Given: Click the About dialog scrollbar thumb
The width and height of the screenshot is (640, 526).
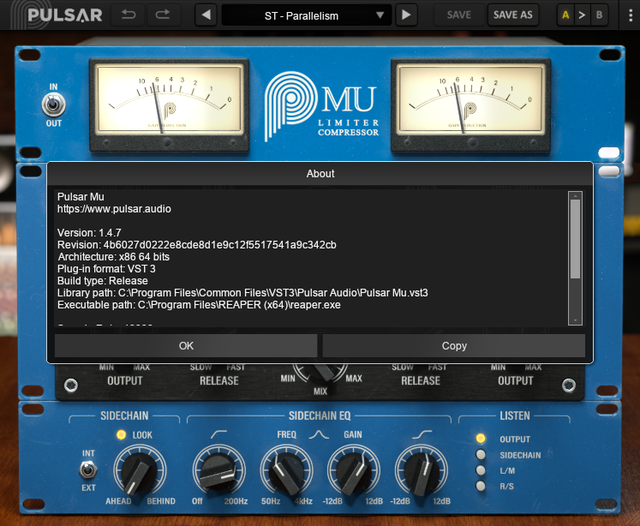Looking at the screenshot, I should (575, 240).
